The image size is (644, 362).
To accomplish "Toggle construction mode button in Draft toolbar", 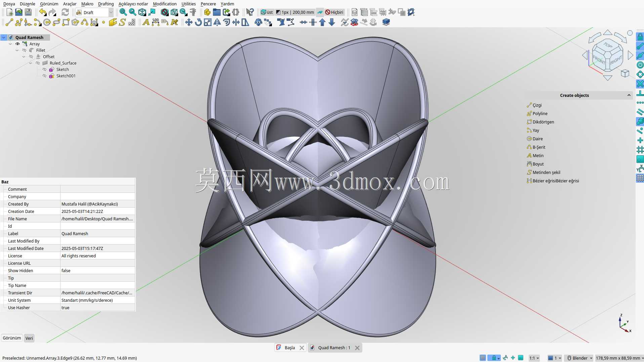I will pyautogui.click(x=320, y=12).
